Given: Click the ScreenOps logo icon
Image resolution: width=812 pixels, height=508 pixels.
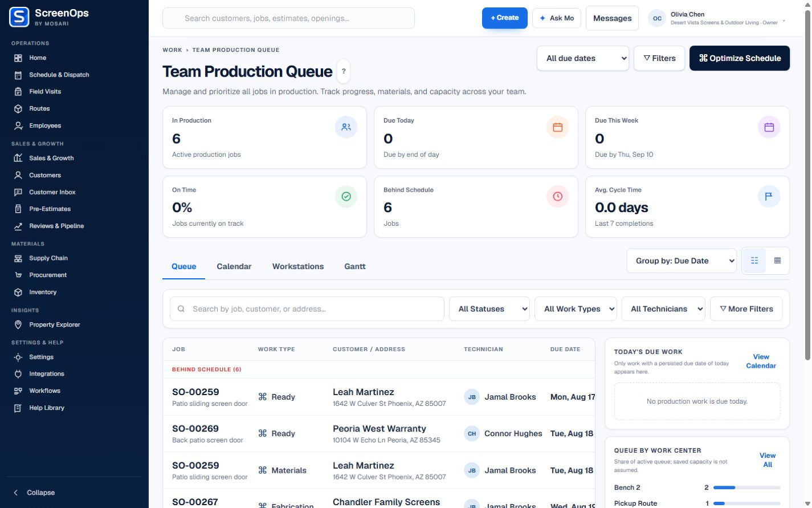Looking at the screenshot, I should [x=19, y=17].
